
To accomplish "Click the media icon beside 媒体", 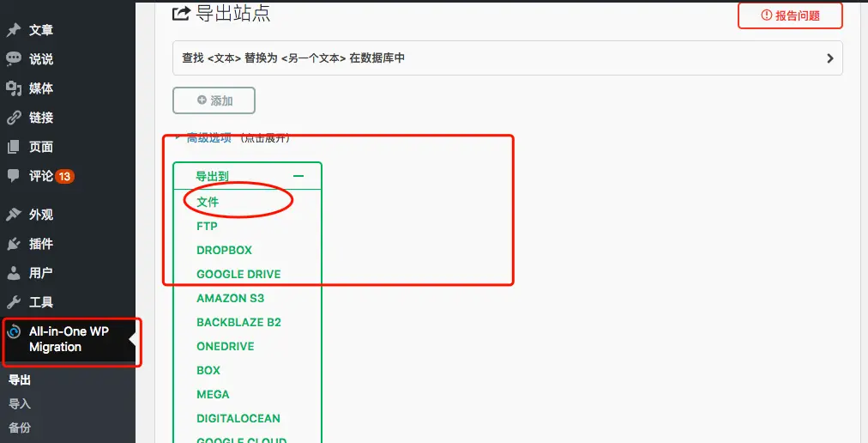I will [x=14, y=88].
